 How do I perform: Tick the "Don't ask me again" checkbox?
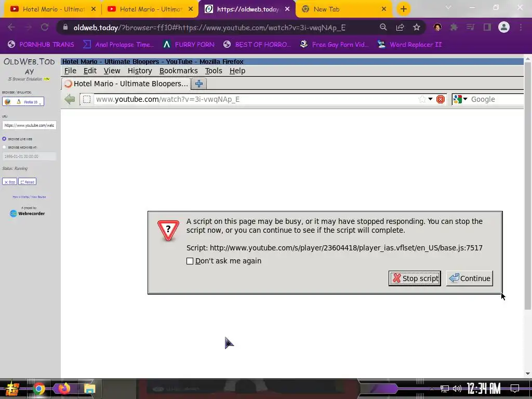[x=190, y=261]
